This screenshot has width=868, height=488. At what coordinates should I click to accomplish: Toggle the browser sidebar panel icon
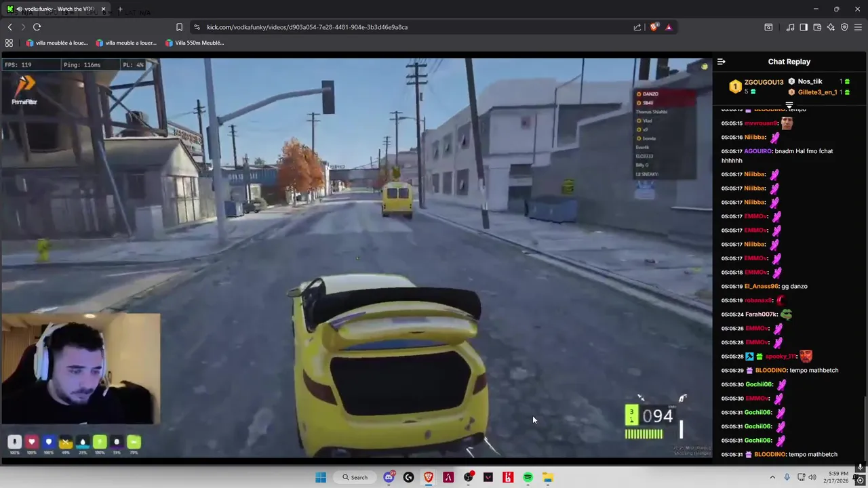pos(804,27)
